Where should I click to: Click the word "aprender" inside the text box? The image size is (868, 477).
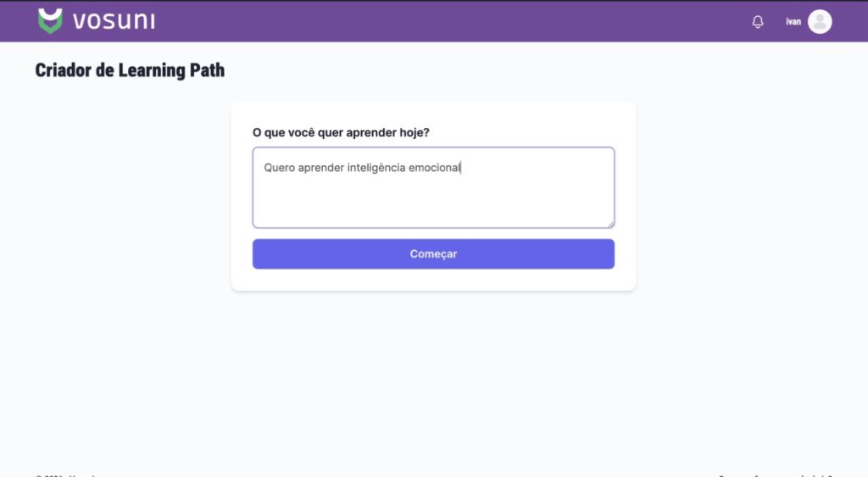[x=320, y=168]
